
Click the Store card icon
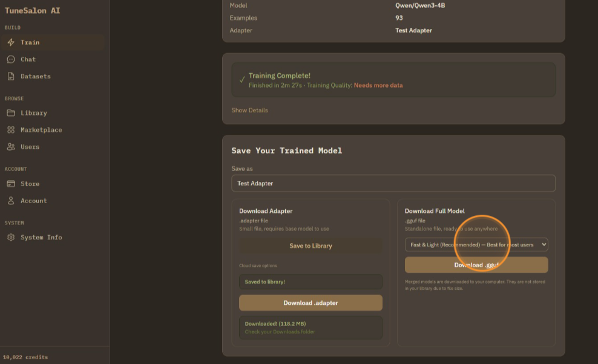click(11, 184)
